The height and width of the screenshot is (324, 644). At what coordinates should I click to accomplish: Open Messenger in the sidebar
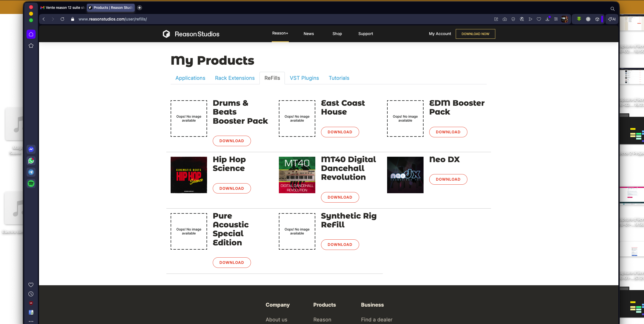click(31, 149)
